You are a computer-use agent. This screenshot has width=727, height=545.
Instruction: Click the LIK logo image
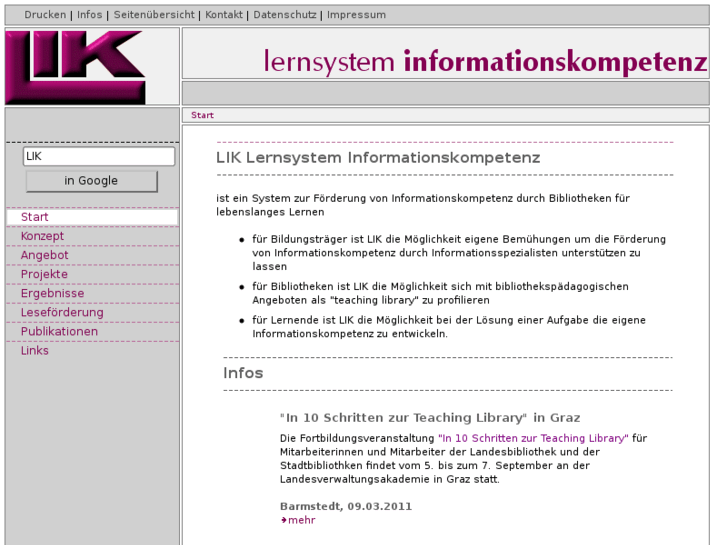coord(75,67)
